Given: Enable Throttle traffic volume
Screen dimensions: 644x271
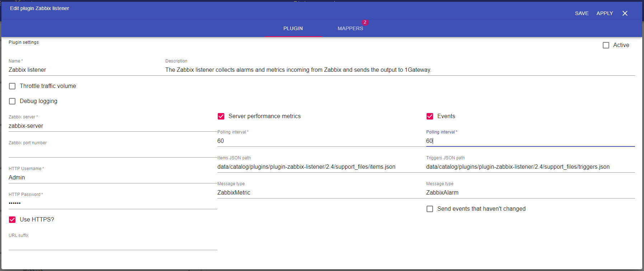Looking at the screenshot, I should tap(12, 86).
